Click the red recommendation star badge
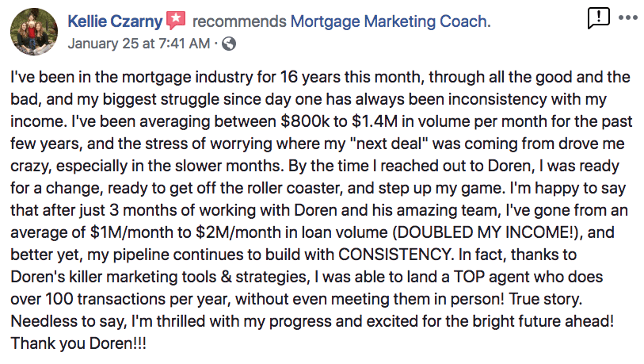This screenshot has width=644, height=364. pyautogui.click(x=176, y=21)
